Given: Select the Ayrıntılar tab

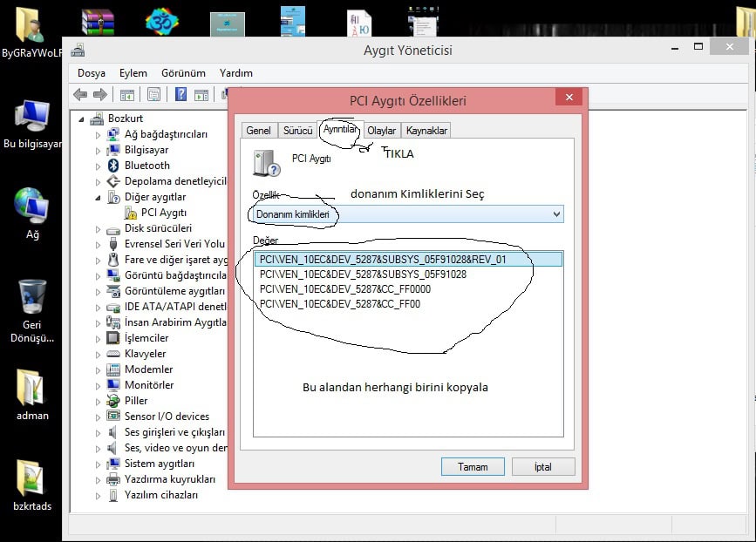Looking at the screenshot, I should click(x=340, y=129).
